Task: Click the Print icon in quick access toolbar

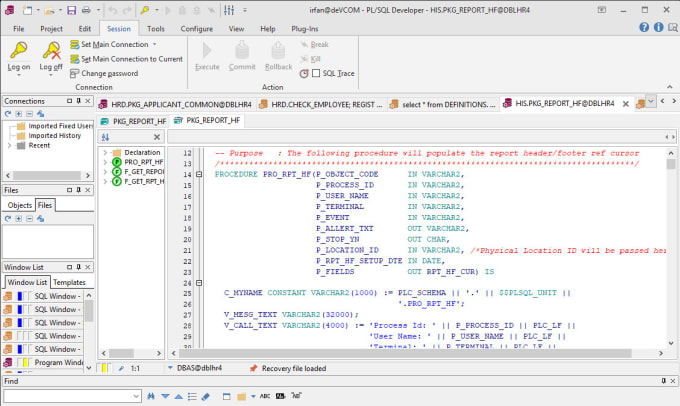Action: coord(86,10)
